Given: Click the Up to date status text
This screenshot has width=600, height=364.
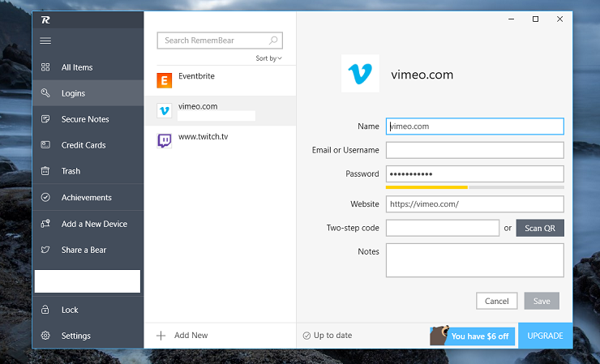Looking at the screenshot, I should pyautogui.click(x=332, y=336).
